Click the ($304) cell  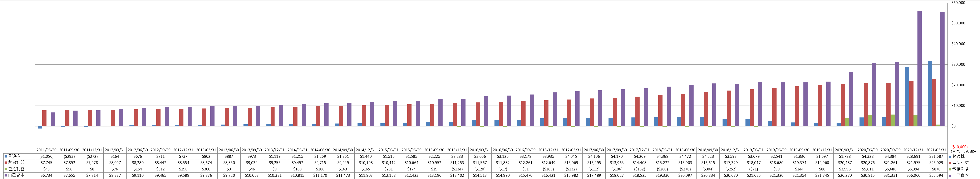pos(708,169)
